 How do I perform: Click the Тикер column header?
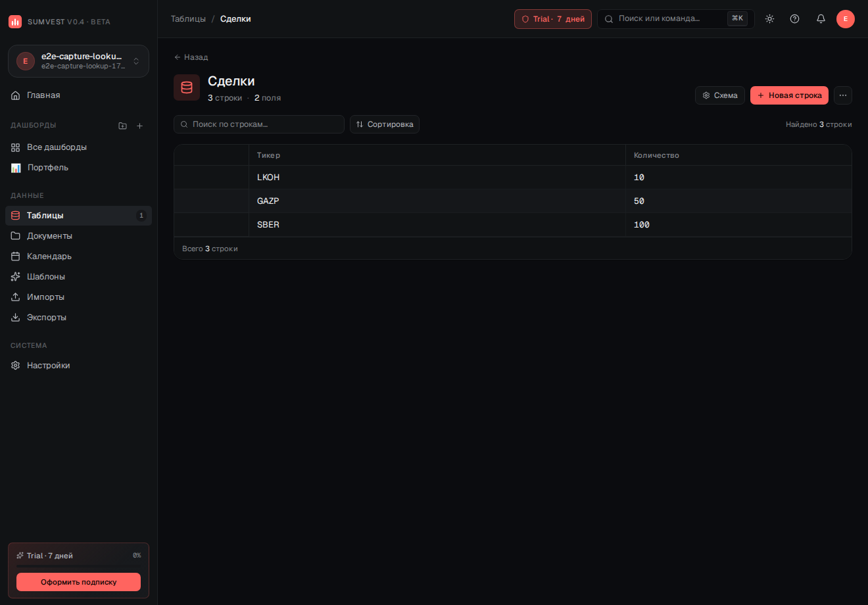[437, 155]
